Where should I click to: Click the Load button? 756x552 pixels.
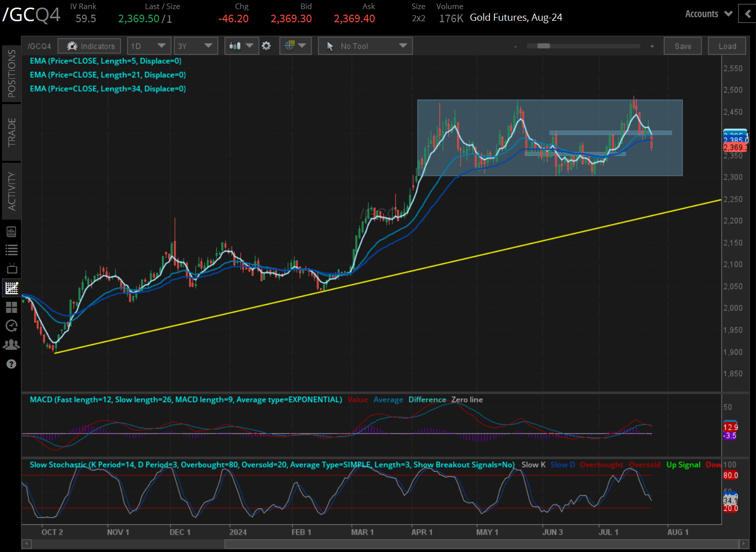[x=727, y=45]
